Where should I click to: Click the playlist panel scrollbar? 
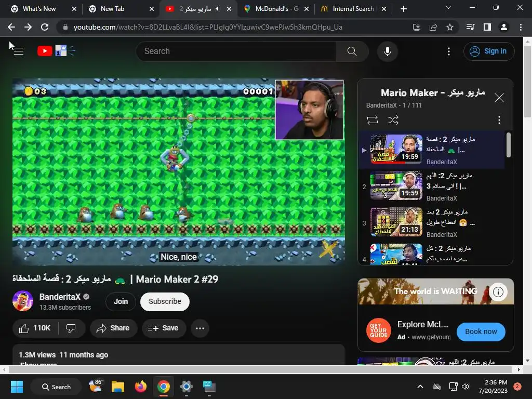508,145
